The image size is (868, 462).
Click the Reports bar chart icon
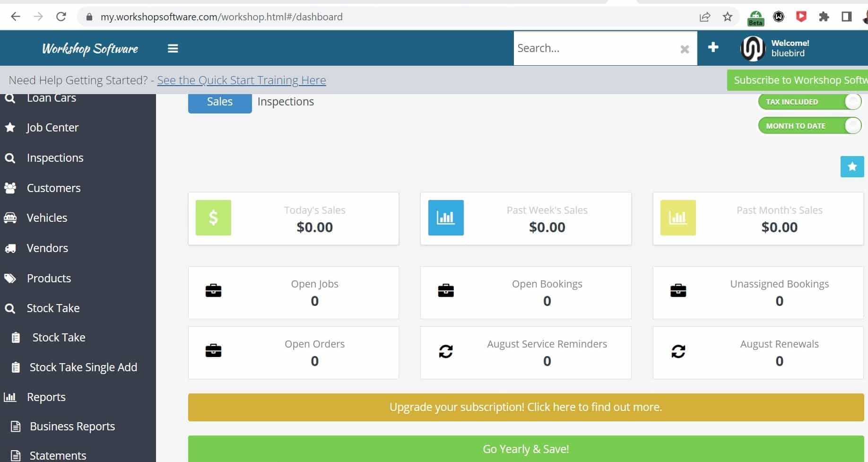coord(10,397)
